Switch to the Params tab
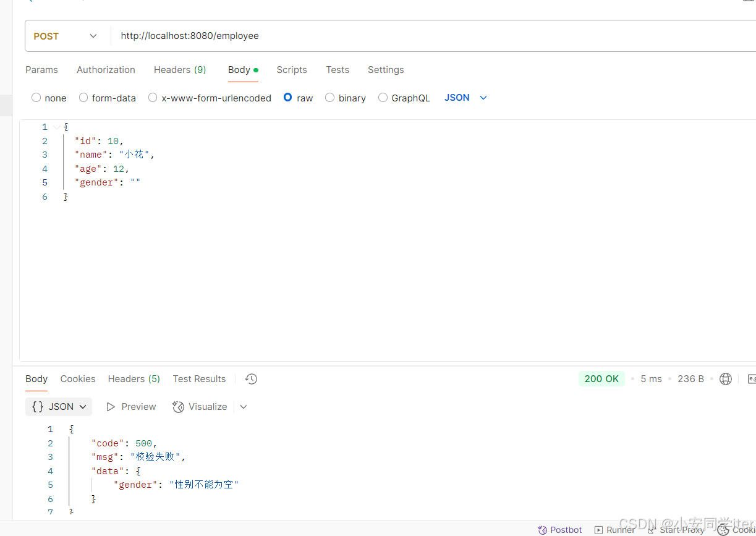 tap(41, 70)
